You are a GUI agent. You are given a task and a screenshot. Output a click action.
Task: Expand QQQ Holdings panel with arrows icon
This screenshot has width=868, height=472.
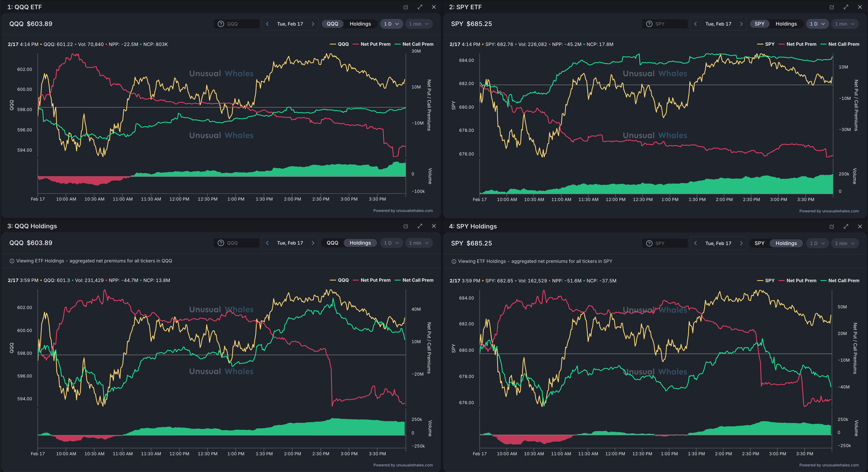[x=420, y=226]
